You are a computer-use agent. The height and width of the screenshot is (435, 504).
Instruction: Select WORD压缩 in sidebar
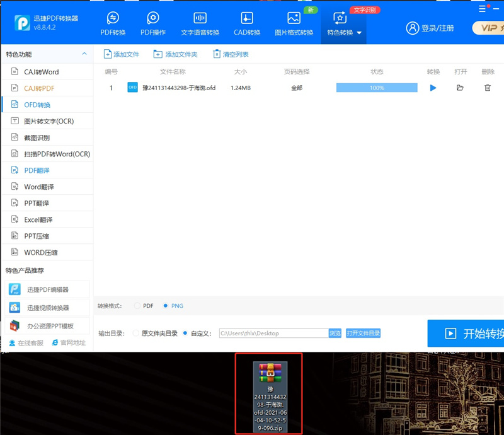(x=48, y=252)
